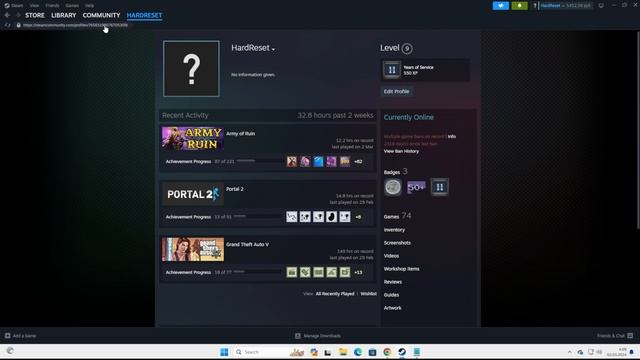Image resolution: width=640 pixels, height=360 pixels.
Task: Open first Grand Theft Auto V achievement icon
Action: click(x=291, y=272)
